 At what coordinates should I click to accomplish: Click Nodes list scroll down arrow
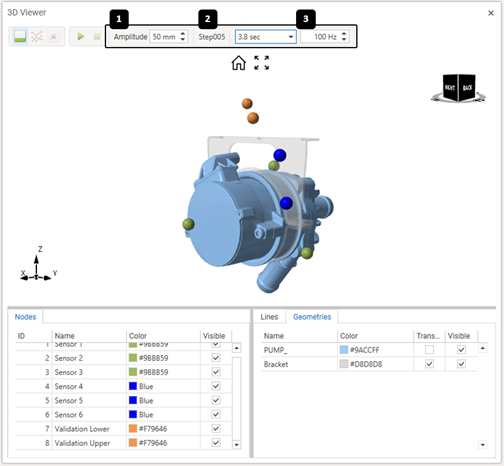tap(236, 444)
